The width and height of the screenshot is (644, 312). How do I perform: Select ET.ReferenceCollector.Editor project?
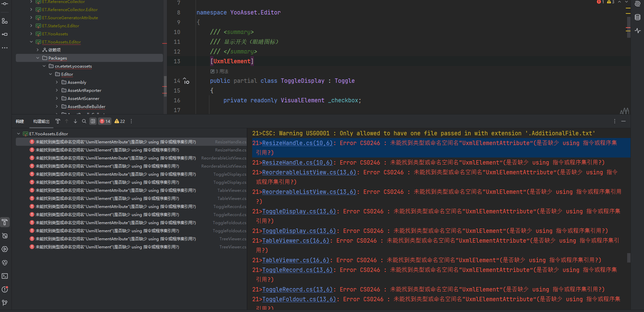coord(70,9)
